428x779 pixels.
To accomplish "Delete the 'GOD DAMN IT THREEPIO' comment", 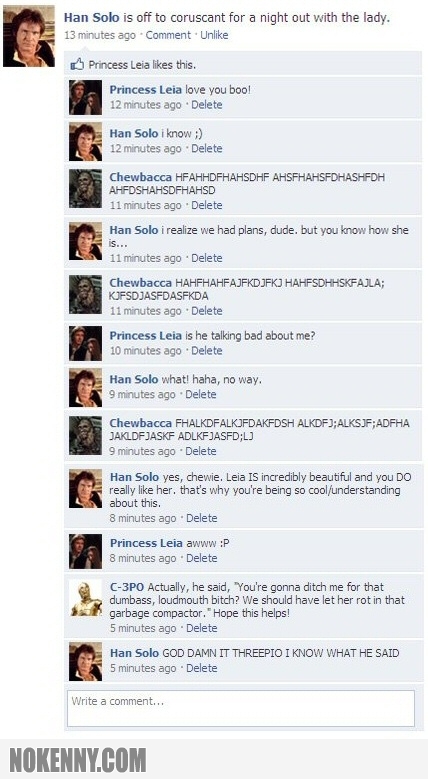I will [202, 668].
